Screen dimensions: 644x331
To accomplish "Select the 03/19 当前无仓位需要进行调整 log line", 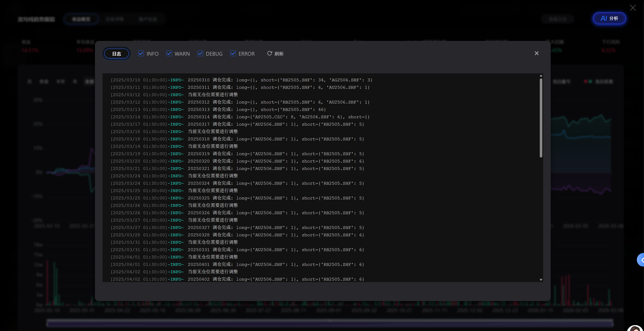I will (174, 146).
